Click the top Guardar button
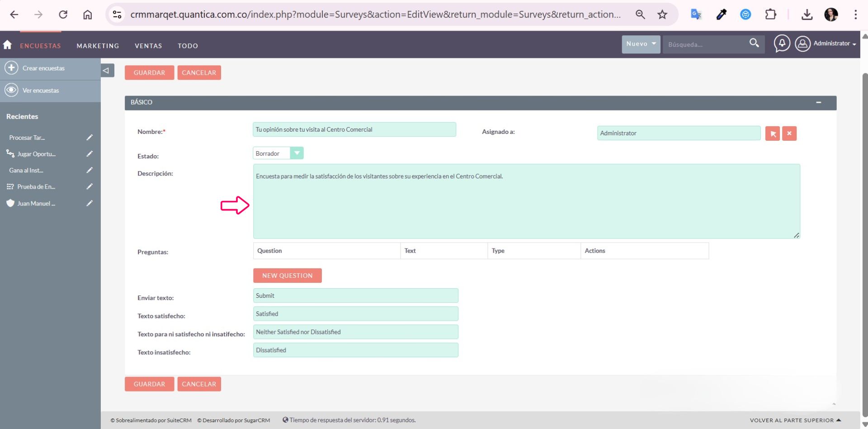The width and height of the screenshot is (868, 429). click(x=149, y=73)
